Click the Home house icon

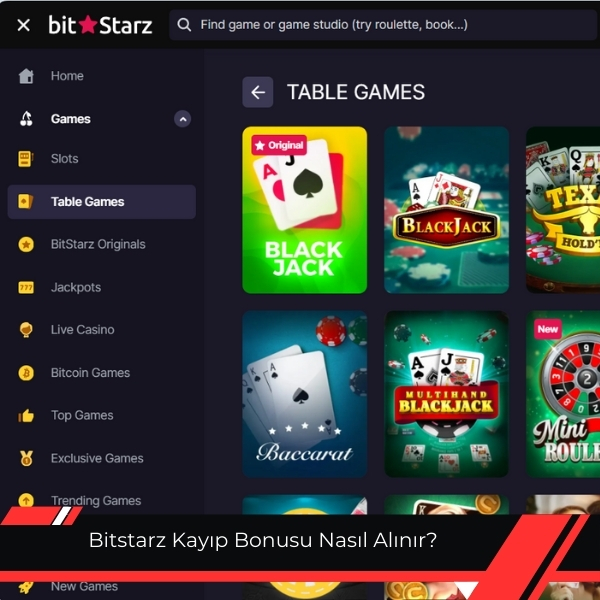coord(26,76)
